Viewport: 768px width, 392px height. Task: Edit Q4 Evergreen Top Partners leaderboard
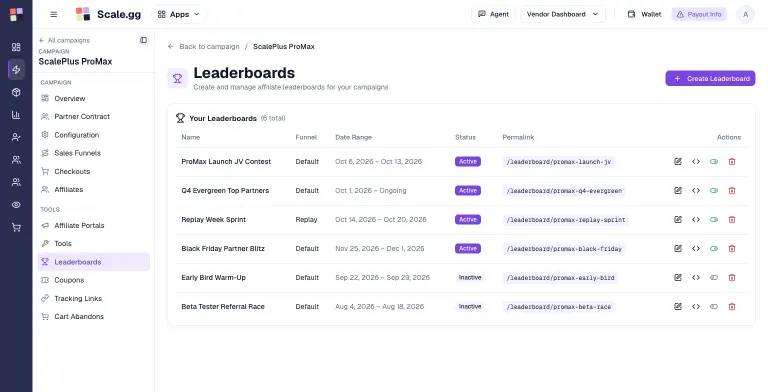click(x=678, y=191)
